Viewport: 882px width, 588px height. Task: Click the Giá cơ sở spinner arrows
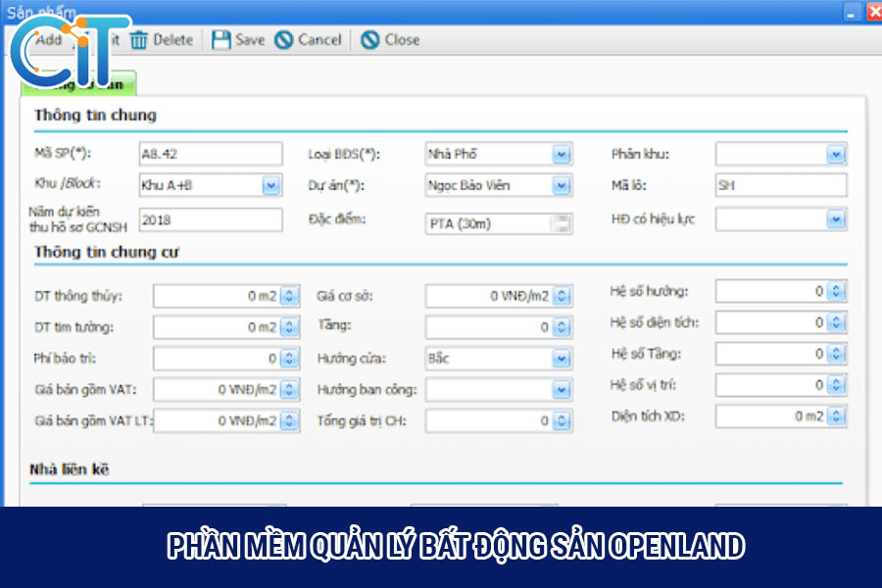tap(562, 296)
